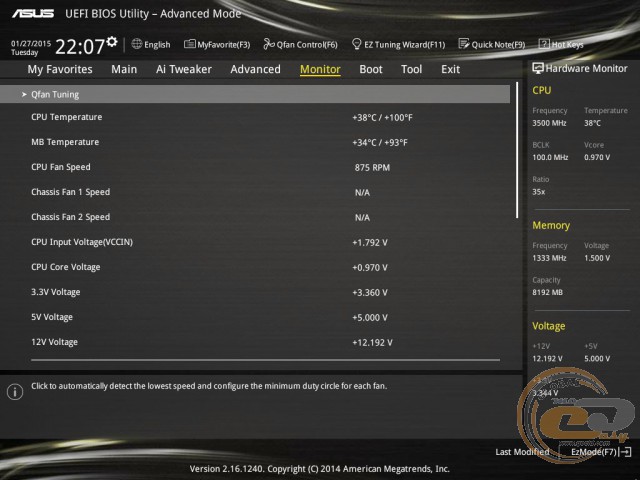Open MyFavorite(F3) shortcut
The width and height of the screenshot is (640, 480).
pyautogui.click(x=217, y=44)
